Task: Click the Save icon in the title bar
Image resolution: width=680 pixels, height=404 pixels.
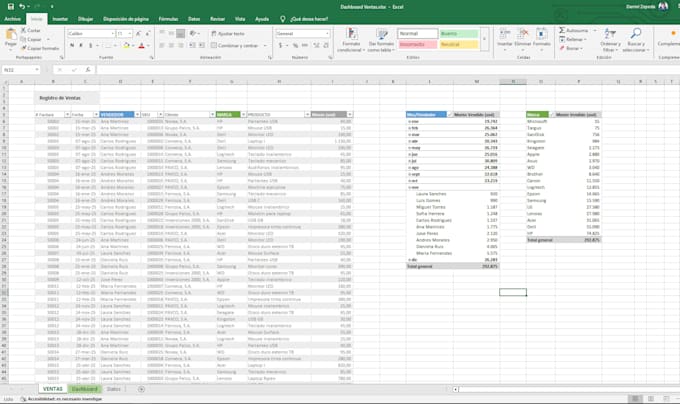Action: (x=11, y=7)
